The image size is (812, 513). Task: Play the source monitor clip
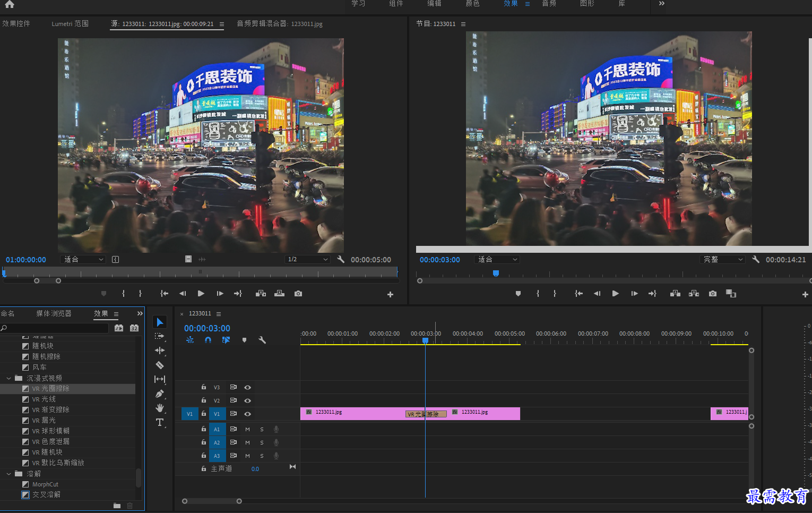click(x=201, y=293)
